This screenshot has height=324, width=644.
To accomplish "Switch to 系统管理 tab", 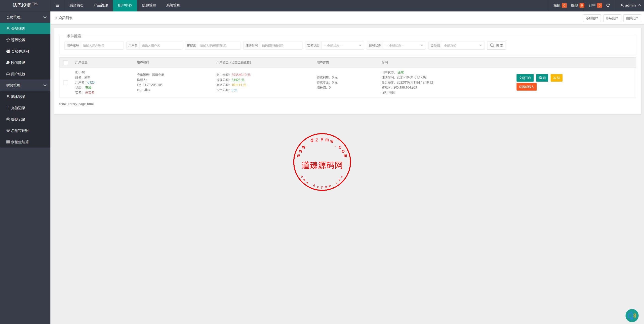I will click(173, 5).
